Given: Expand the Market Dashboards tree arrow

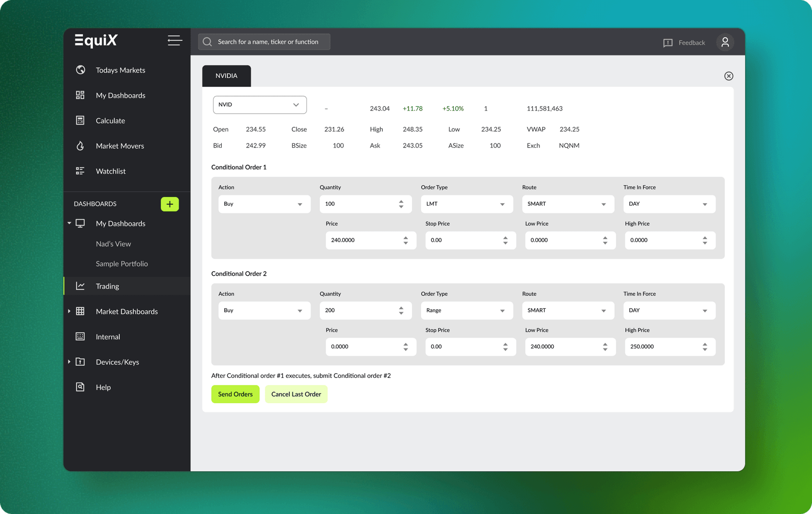Looking at the screenshot, I should [x=69, y=311].
